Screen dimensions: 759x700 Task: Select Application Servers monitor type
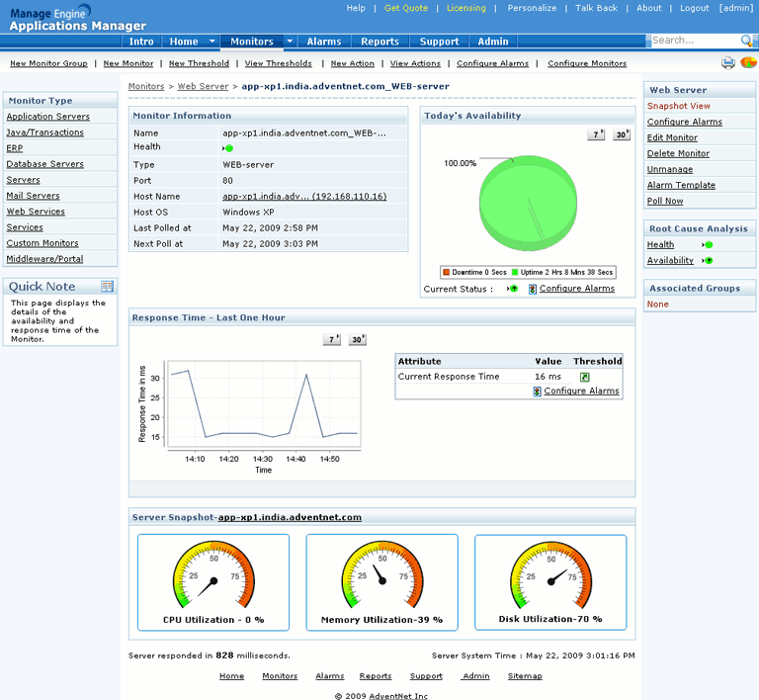pos(47,117)
